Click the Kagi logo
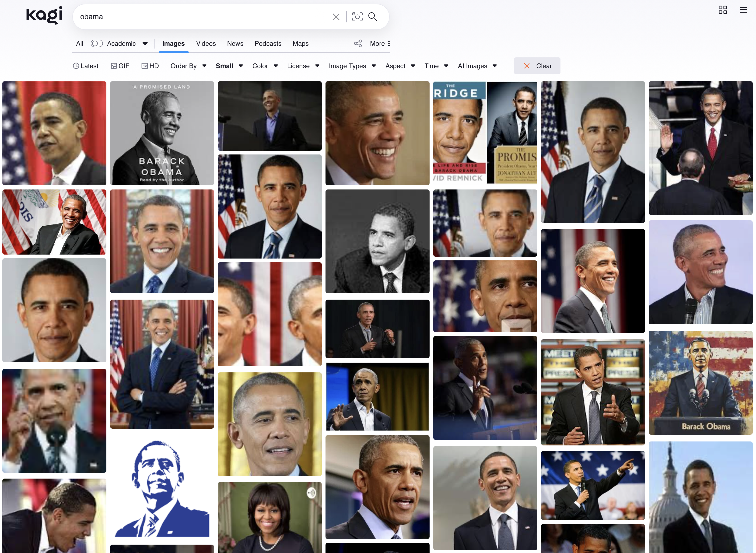 coord(44,15)
